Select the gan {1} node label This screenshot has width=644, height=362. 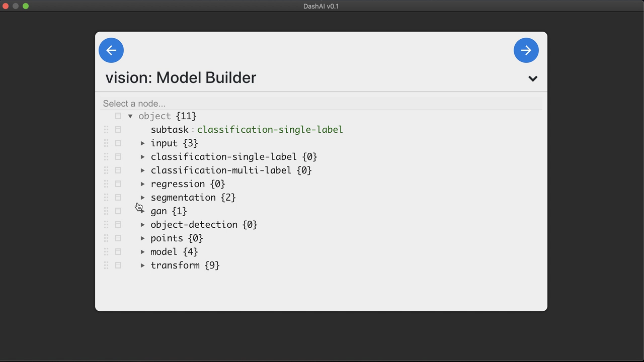169,211
